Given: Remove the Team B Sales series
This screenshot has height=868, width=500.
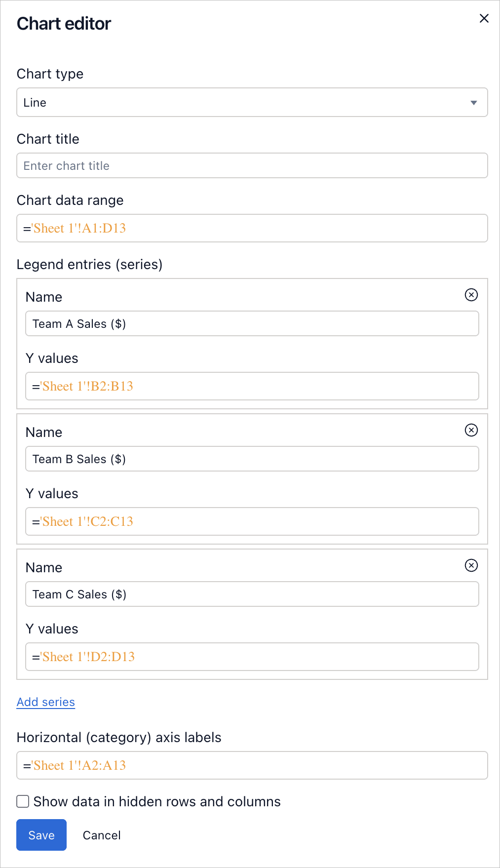Looking at the screenshot, I should coord(471,430).
